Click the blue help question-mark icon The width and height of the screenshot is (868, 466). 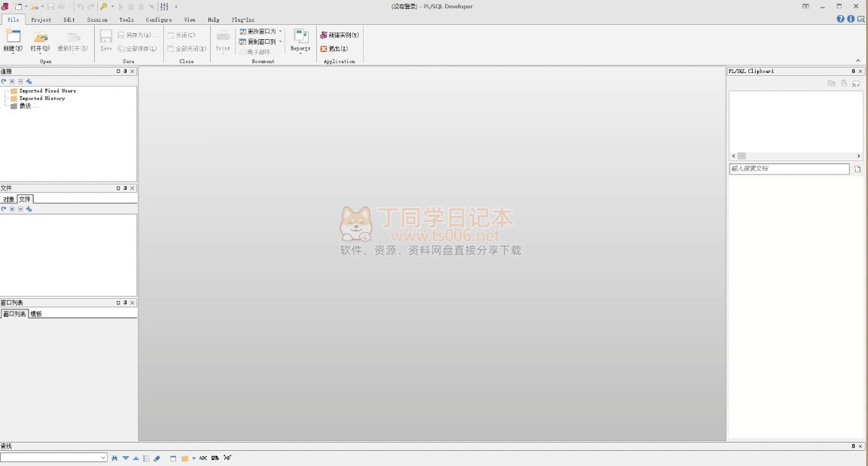[840, 19]
